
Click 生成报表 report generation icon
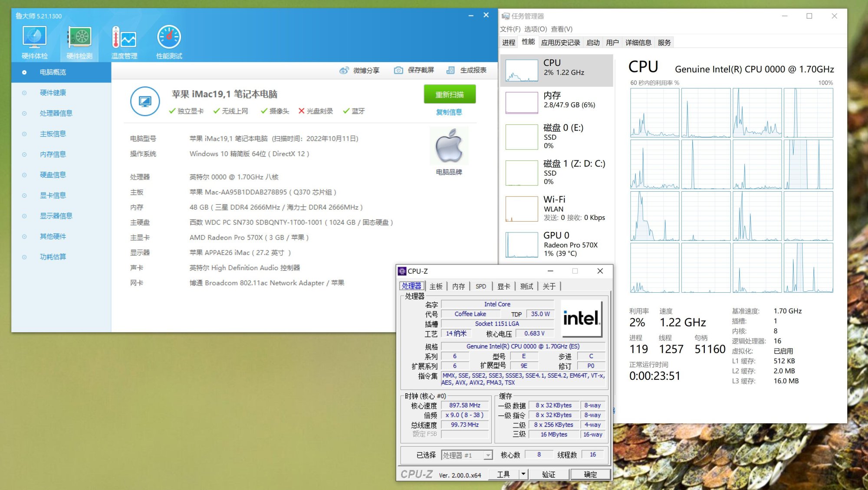[x=450, y=70]
